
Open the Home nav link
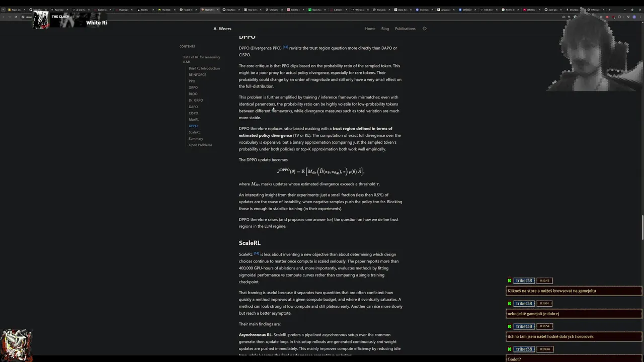[x=370, y=29]
